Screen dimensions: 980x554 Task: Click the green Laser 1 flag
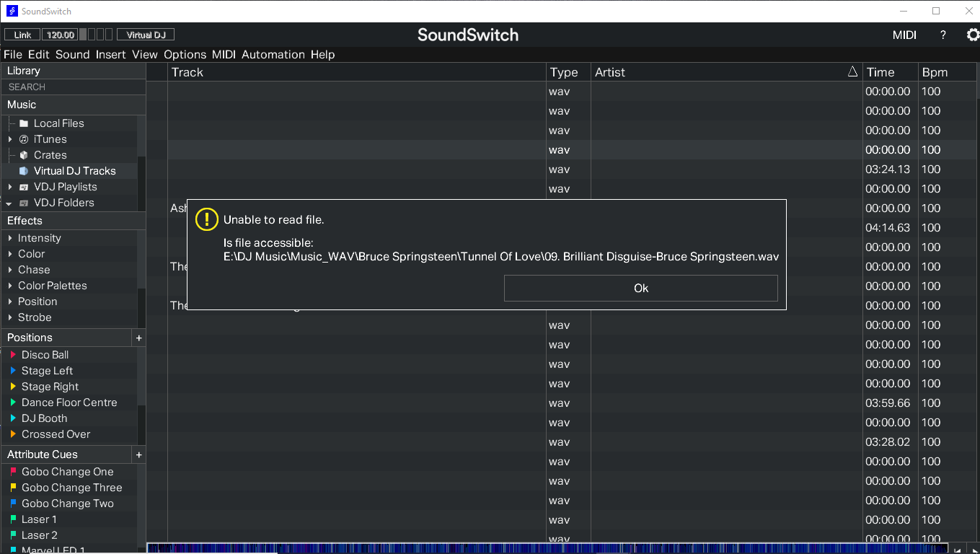click(x=13, y=519)
